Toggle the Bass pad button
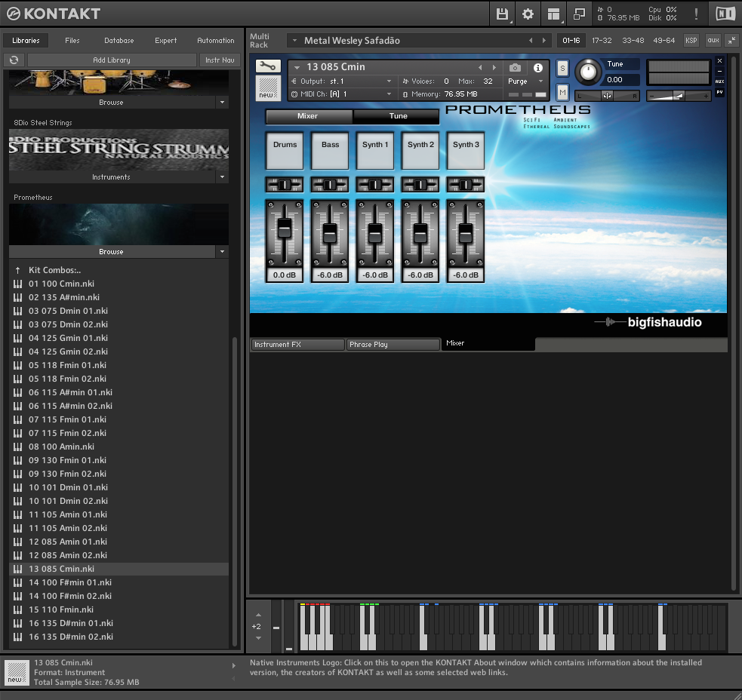The image size is (742, 700). click(330, 150)
